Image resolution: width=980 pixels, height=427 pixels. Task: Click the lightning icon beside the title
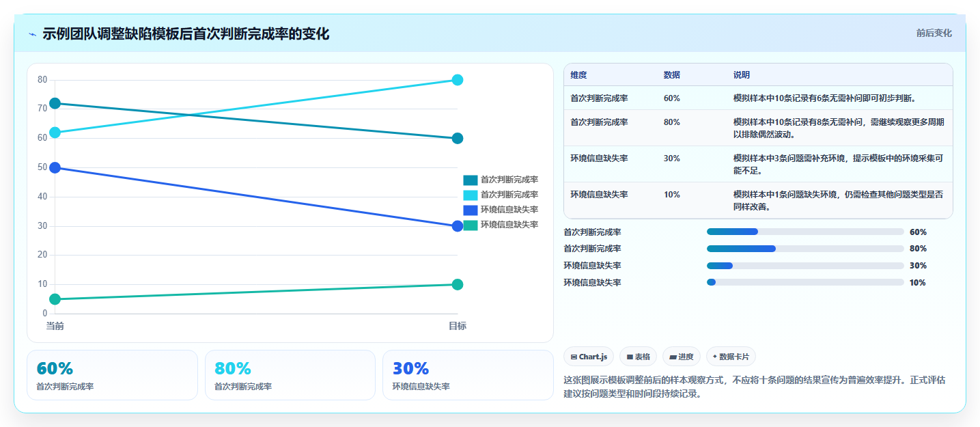coord(32,34)
